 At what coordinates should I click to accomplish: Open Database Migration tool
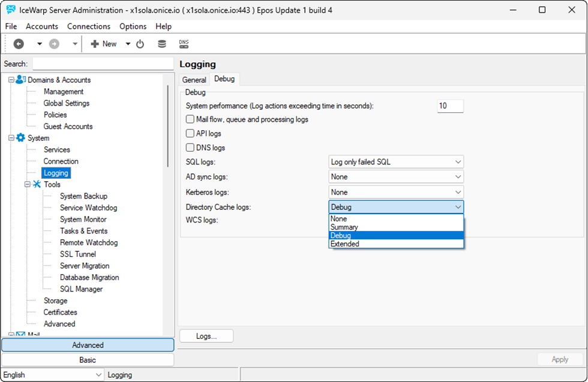click(x=89, y=278)
